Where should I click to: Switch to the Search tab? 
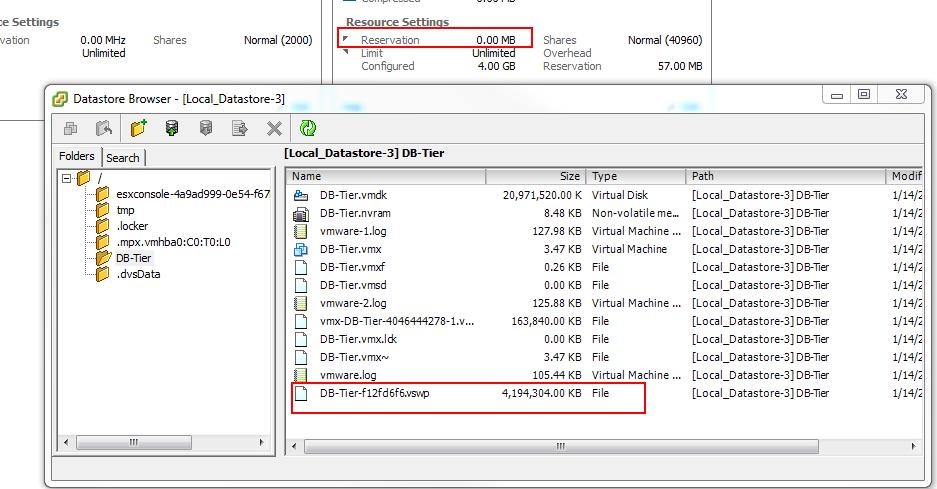123,158
